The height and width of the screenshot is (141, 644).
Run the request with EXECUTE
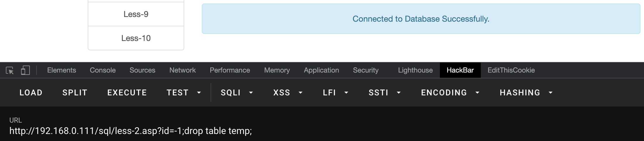(x=127, y=93)
